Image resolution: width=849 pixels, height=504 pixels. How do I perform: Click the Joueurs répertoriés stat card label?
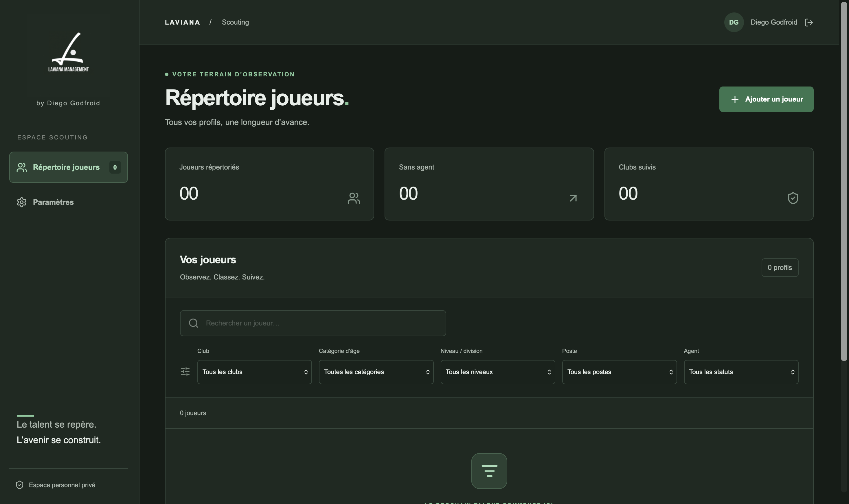click(209, 167)
